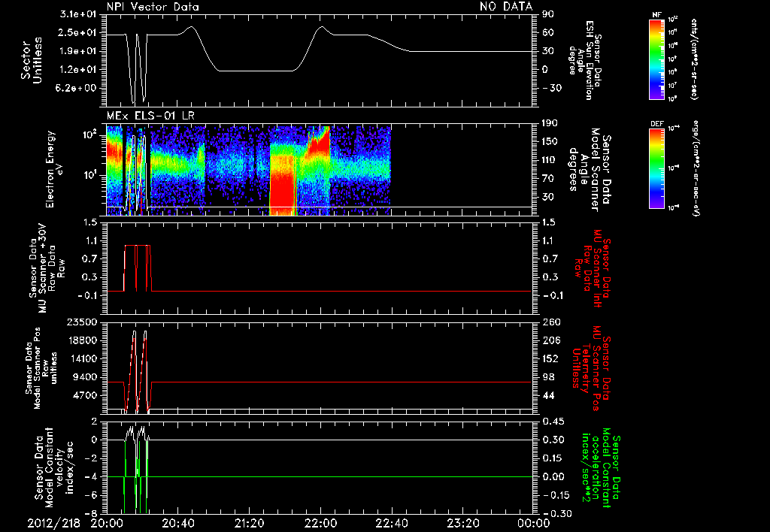This screenshot has height=532, width=770.
Task: Click the DEF energy flux color bar
Action: tap(657, 168)
